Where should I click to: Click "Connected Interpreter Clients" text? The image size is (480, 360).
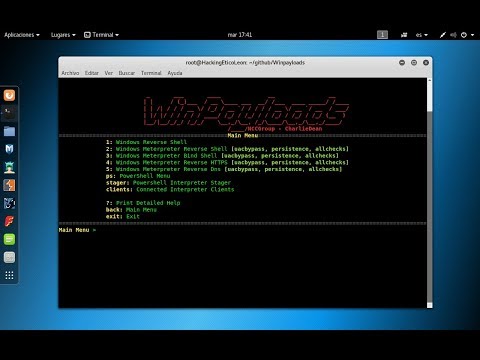click(185, 189)
